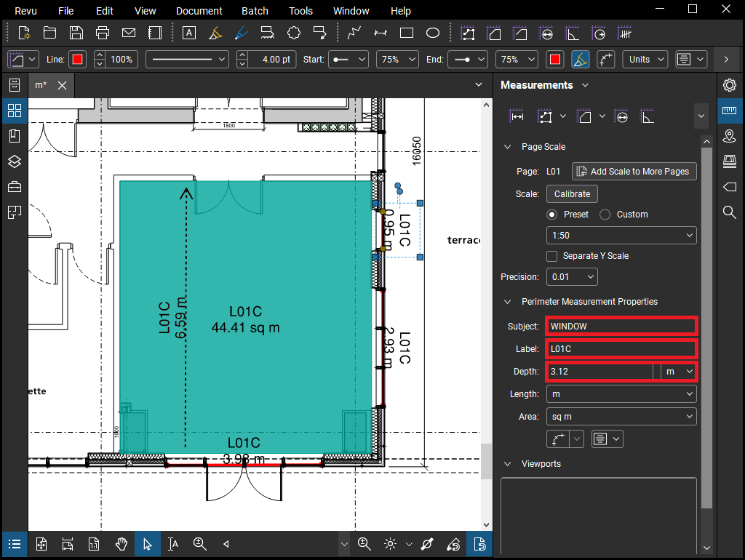Toggle the markups list button

(15, 544)
